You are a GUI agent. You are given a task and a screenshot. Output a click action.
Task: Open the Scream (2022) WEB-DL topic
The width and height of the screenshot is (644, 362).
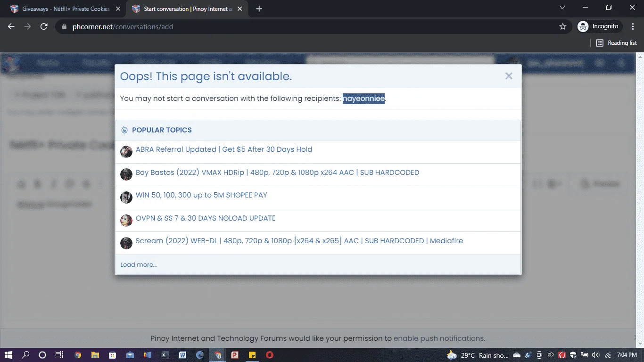(x=299, y=241)
